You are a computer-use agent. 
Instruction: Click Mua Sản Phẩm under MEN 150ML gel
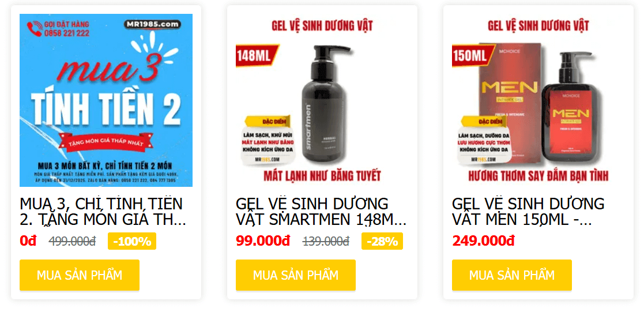click(x=512, y=275)
